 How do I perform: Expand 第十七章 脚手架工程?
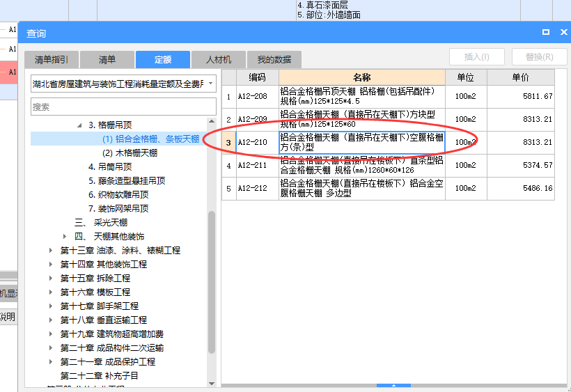pos(51,306)
